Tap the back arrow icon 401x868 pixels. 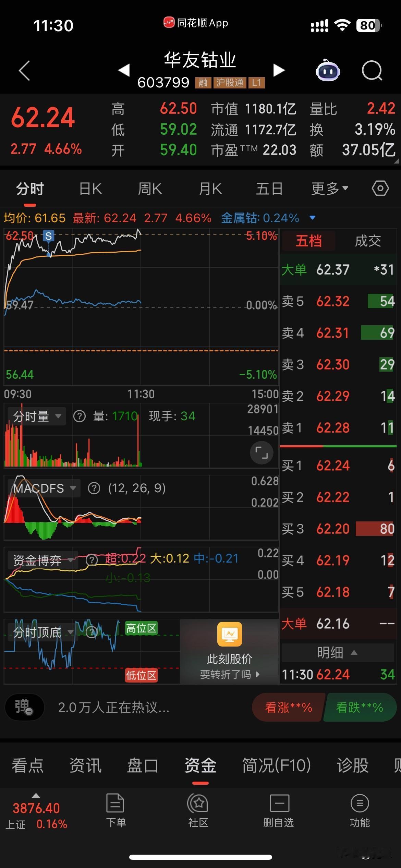(x=24, y=71)
